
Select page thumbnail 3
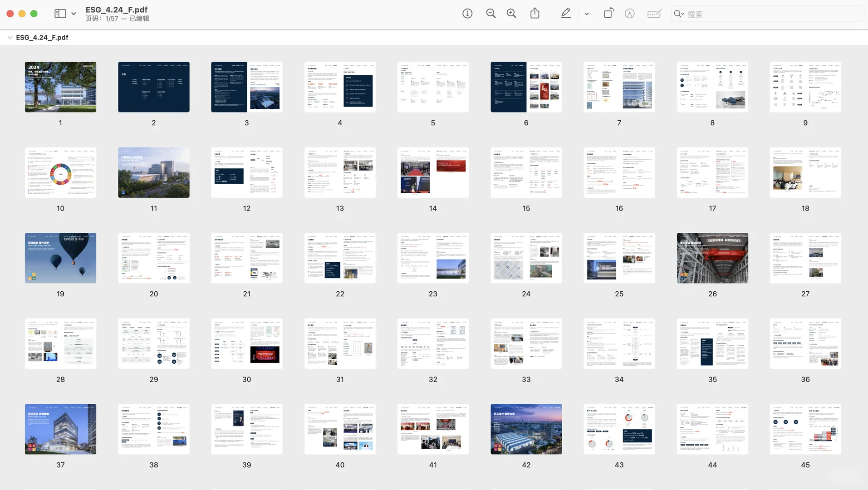pos(247,87)
